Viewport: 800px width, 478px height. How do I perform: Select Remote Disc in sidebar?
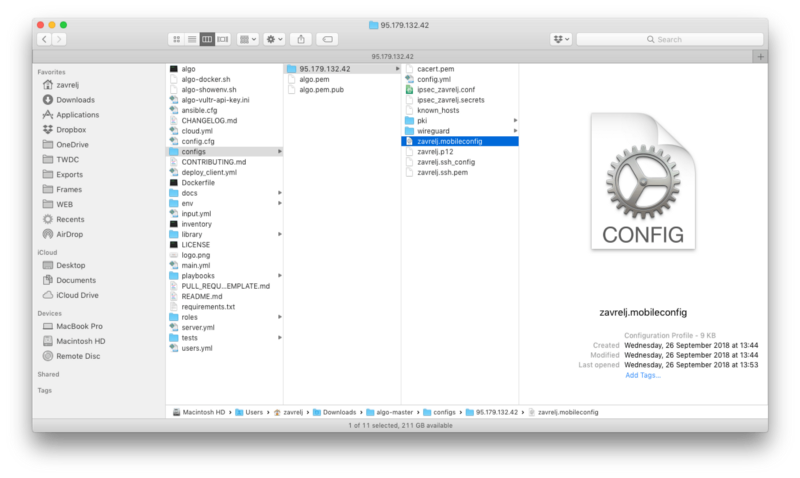tap(78, 356)
